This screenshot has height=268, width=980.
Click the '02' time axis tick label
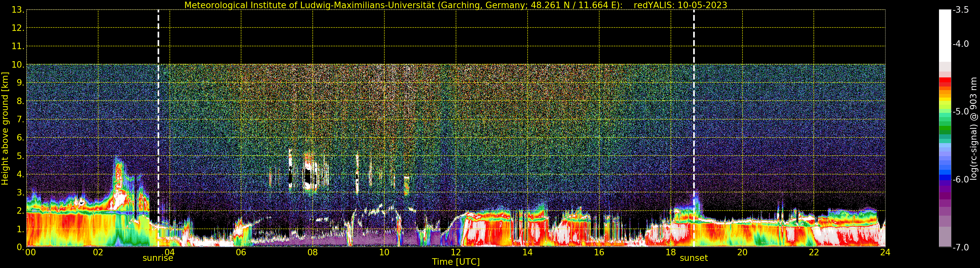click(x=98, y=252)
